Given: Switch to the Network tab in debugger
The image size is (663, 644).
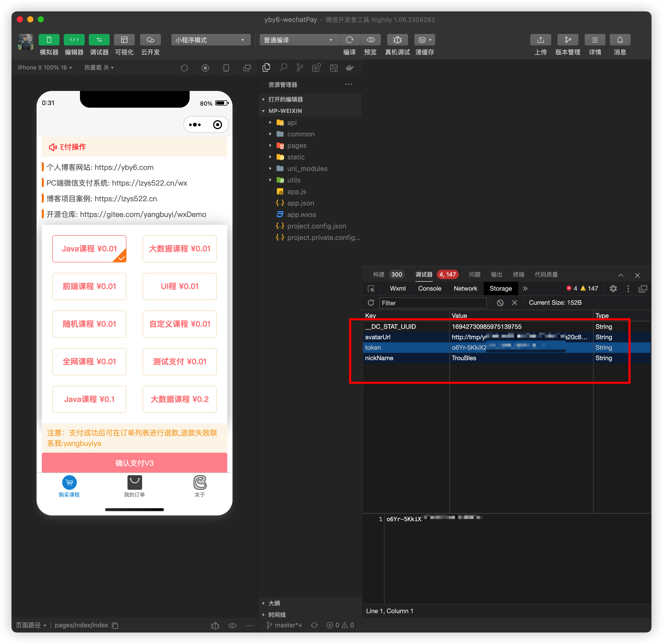Looking at the screenshot, I should pos(465,289).
